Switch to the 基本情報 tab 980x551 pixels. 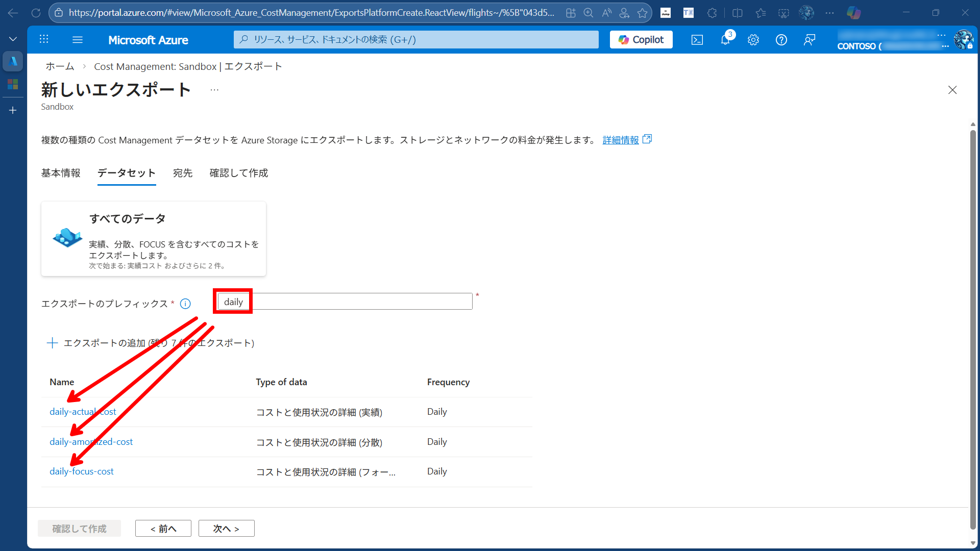point(60,173)
